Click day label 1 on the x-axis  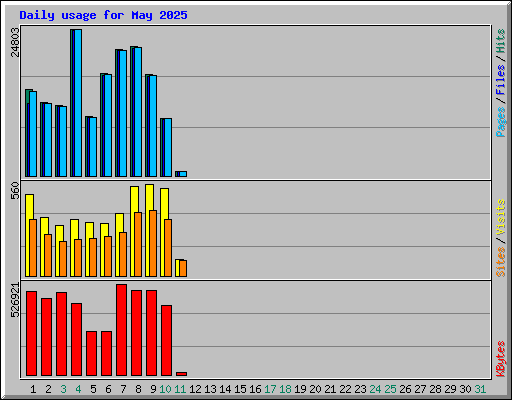(x=33, y=389)
